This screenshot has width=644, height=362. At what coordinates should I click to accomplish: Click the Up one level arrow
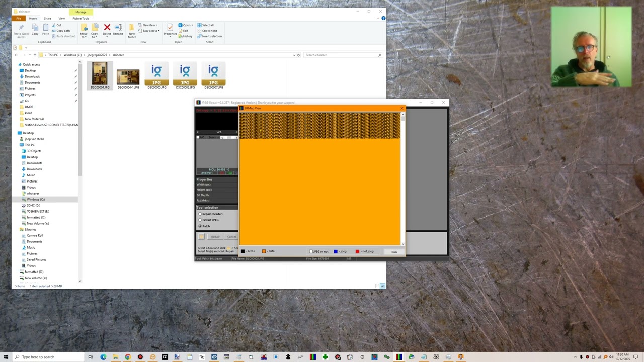point(35,55)
